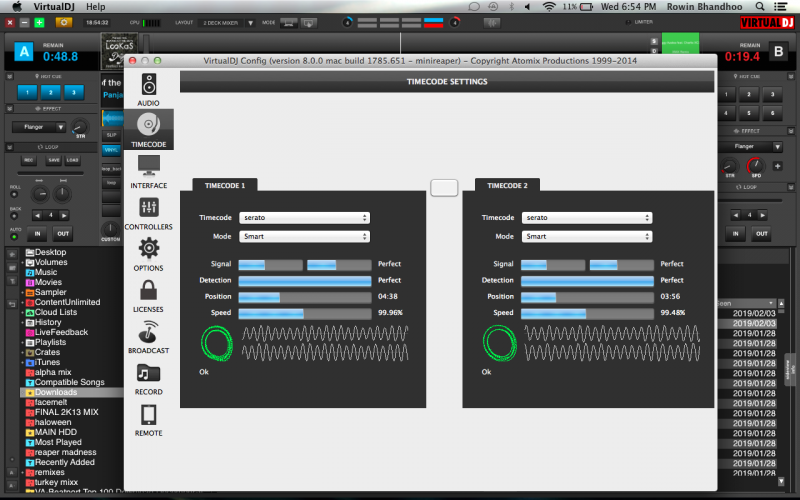The width and height of the screenshot is (800, 500).
Task: Open Timecode 1 Mode dropdown
Action: 305,237
